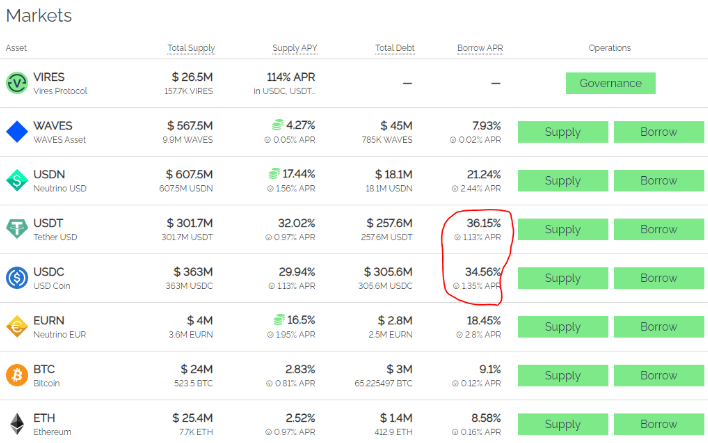Click the USDC USD Coin icon
Screen dimensions: 708x443
pos(17,278)
